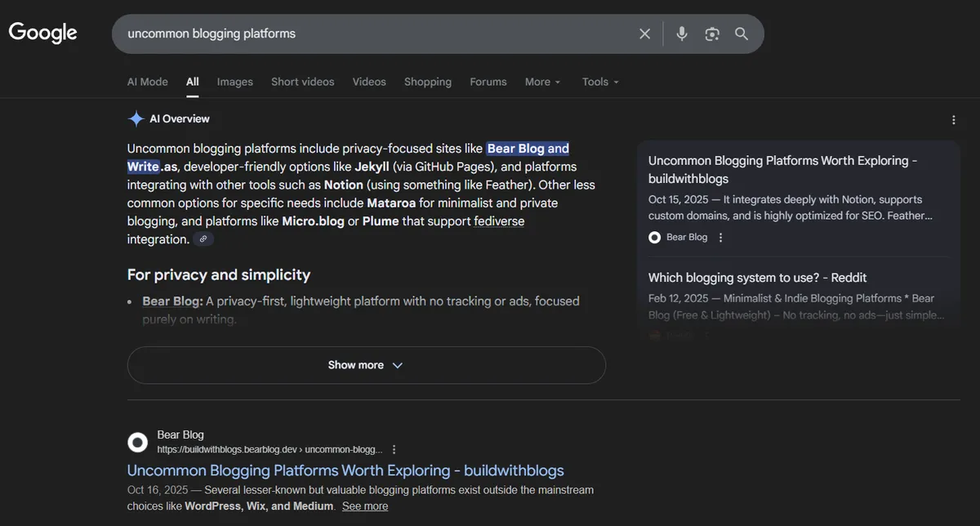This screenshot has width=980, height=526.
Task: Open three-dot menu next to bearblog.dev URL
Action: click(394, 449)
